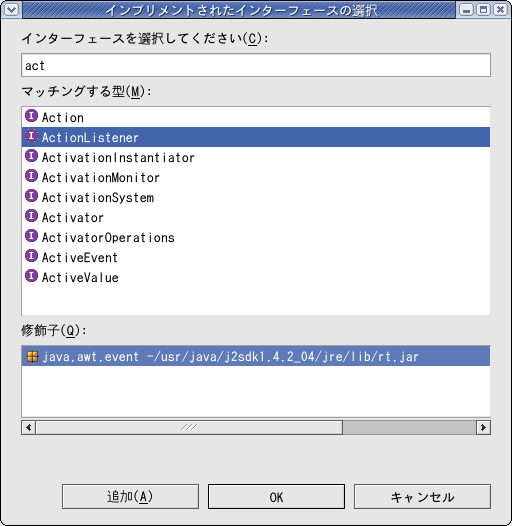Click the interface icon next to ActivationSystem
Viewport: 512px width, 526px height.
coord(32,196)
